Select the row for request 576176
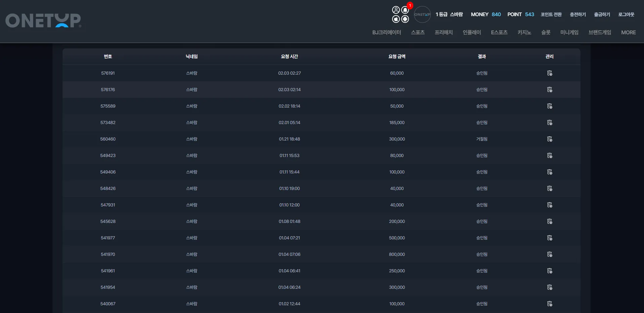Viewport: 644px width, 313px height. tap(321, 89)
